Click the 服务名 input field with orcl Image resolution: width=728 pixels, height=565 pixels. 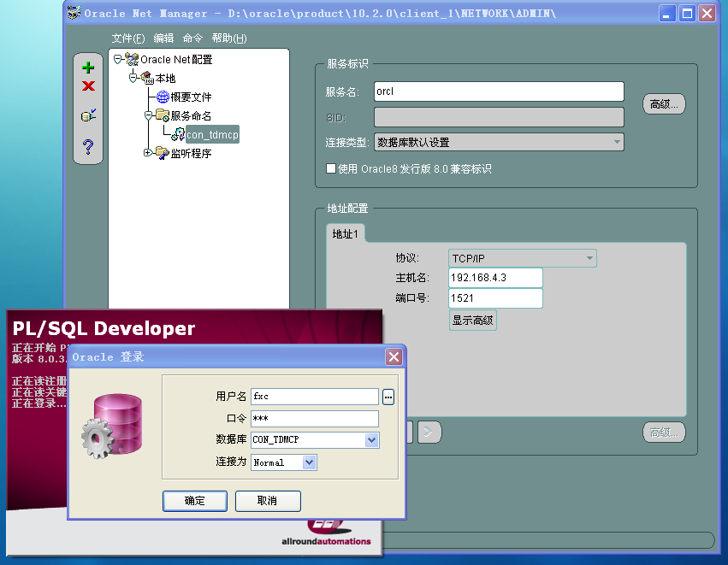499,91
